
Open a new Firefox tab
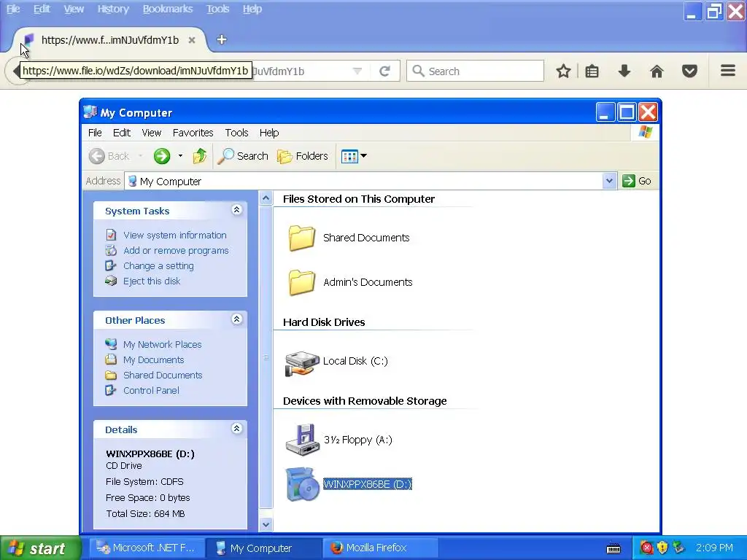pyautogui.click(x=222, y=39)
